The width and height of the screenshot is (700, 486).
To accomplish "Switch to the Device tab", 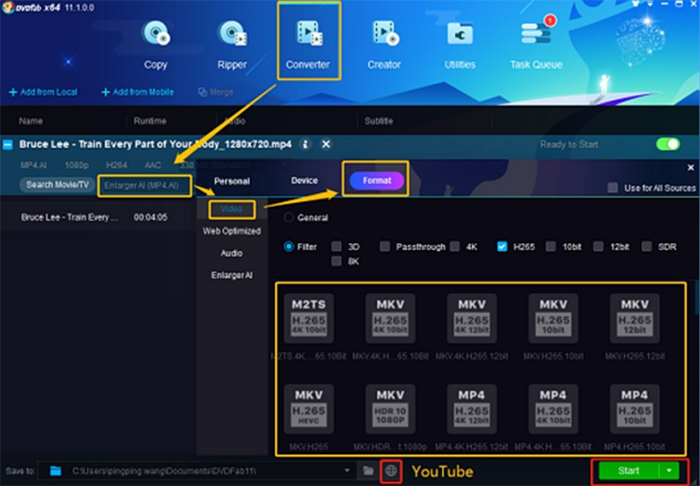I will point(304,180).
